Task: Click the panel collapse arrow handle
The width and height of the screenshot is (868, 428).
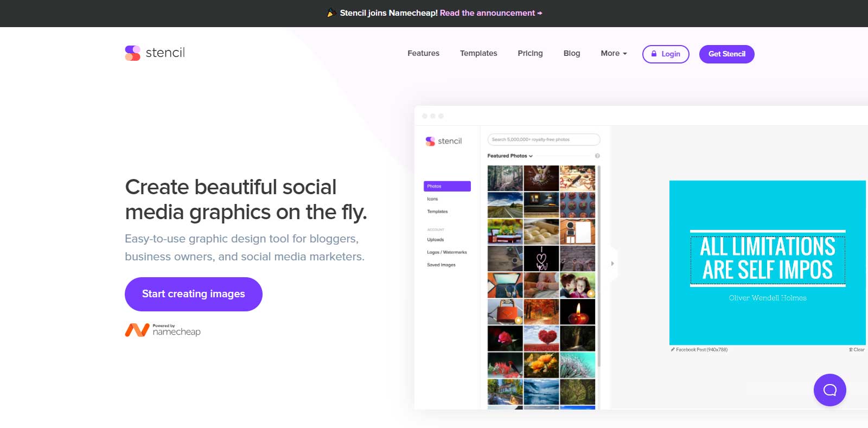Action: coord(612,264)
